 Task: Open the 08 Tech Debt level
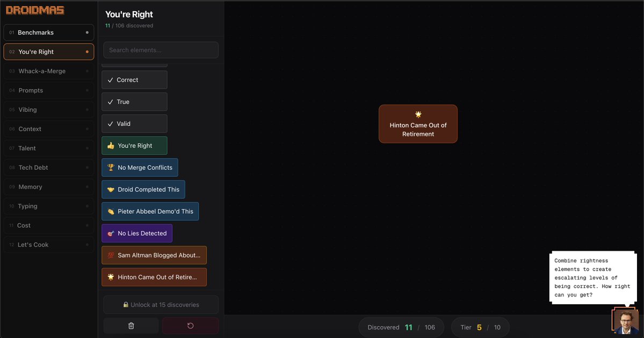[x=49, y=168]
